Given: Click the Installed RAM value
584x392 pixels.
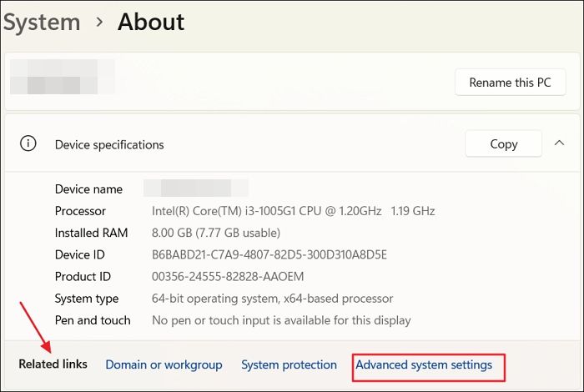Looking at the screenshot, I should pyautogui.click(x=216, y=233).
